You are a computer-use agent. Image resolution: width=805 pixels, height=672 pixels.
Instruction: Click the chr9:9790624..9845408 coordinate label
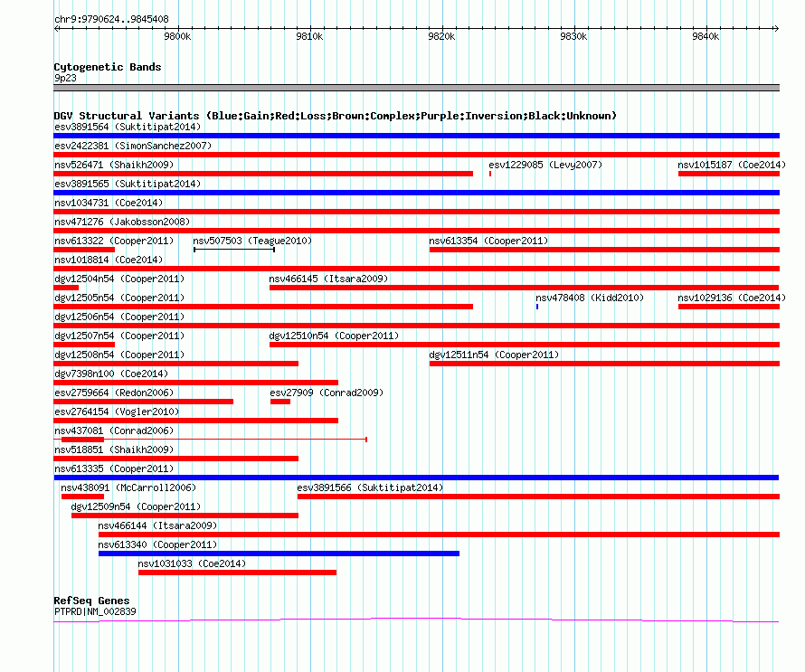click(111, 19)
